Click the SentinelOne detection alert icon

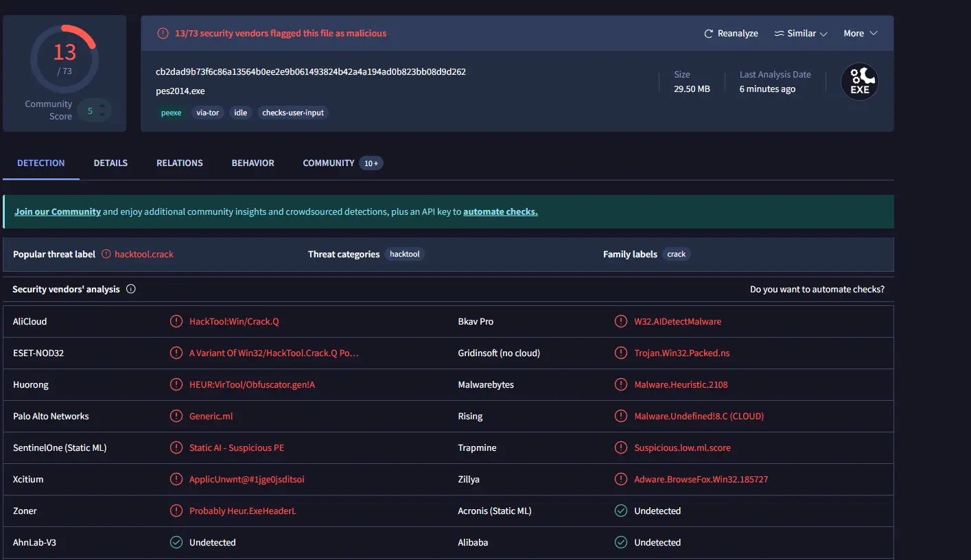tap(176, 447)
